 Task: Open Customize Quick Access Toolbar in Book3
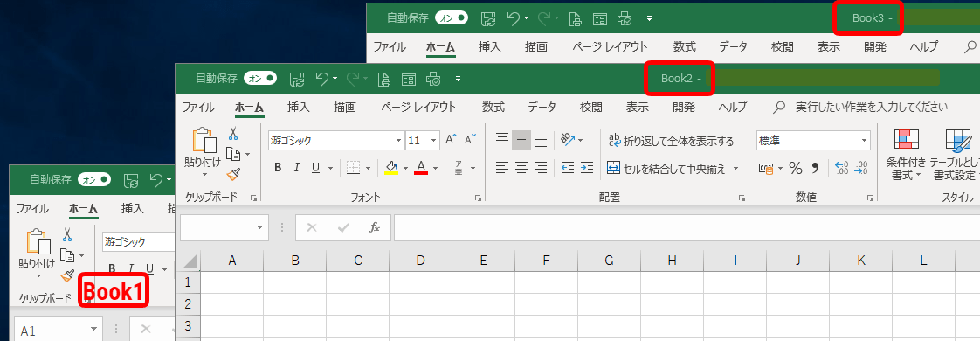click(649, 18)
